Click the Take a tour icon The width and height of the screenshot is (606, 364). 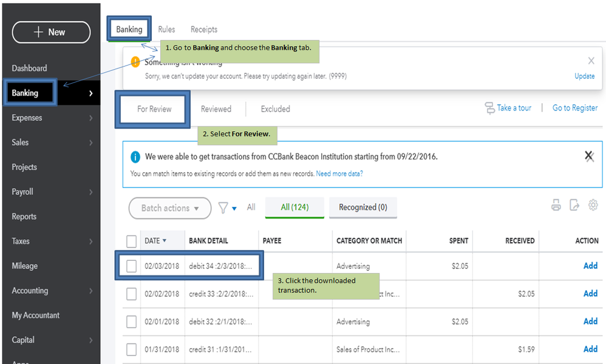[x=489, y=109]
